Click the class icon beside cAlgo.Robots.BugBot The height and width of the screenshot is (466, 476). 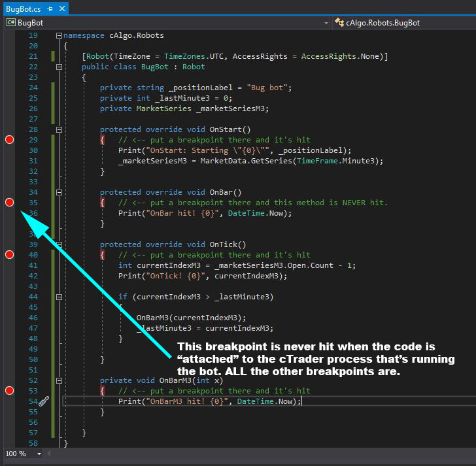[340, 22]
